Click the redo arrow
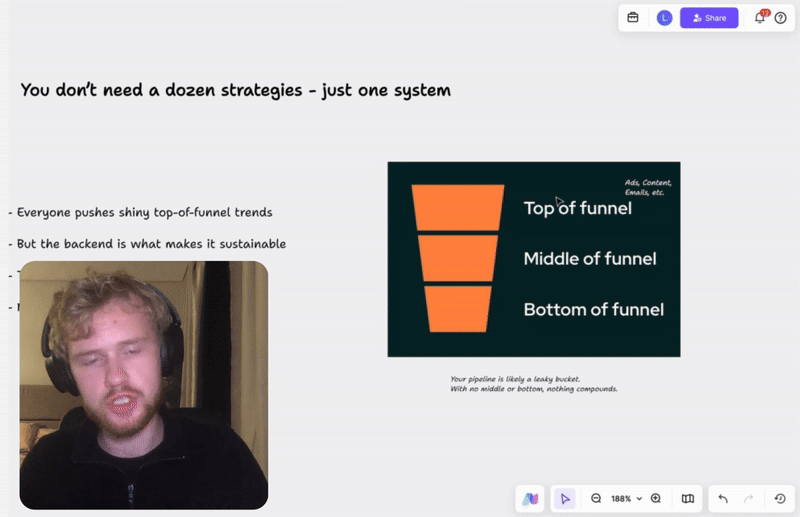800x517 pixels. 748,498
